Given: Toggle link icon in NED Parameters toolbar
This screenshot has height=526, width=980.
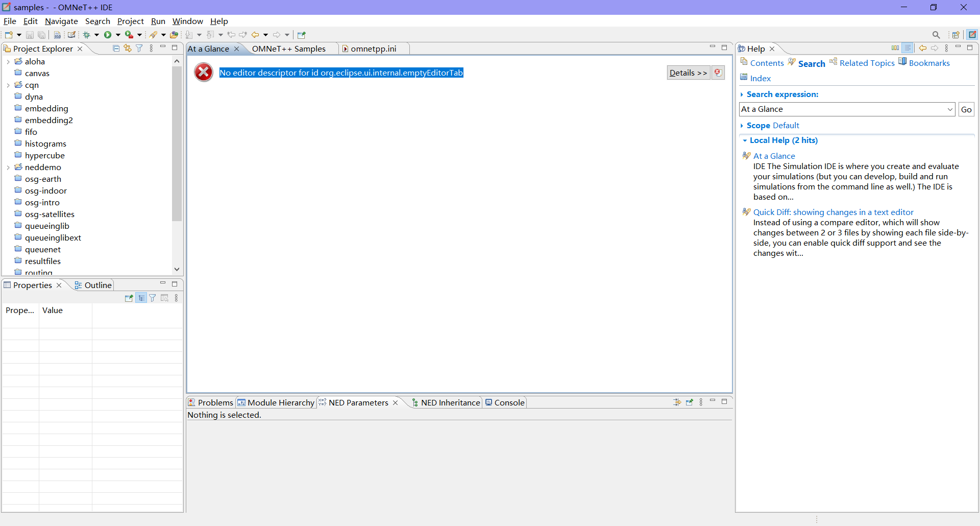Looking at the screenshot, I should [677, 402].
